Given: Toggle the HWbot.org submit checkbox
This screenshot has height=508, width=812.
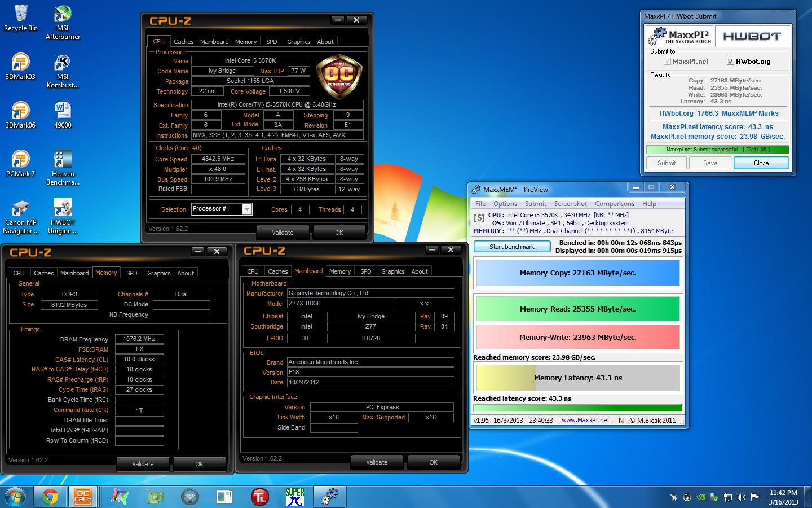Looking at the screenshot, I should [730, 62].
